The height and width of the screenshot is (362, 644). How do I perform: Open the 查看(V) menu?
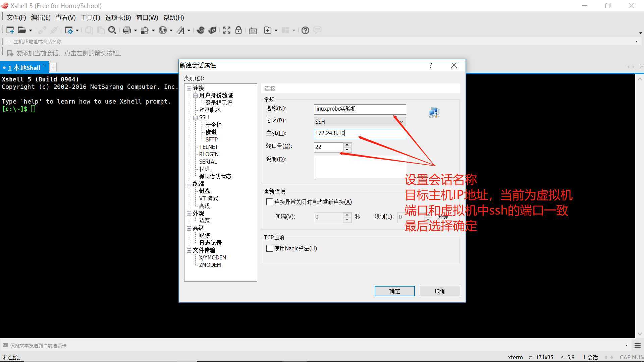coord(65,18)
